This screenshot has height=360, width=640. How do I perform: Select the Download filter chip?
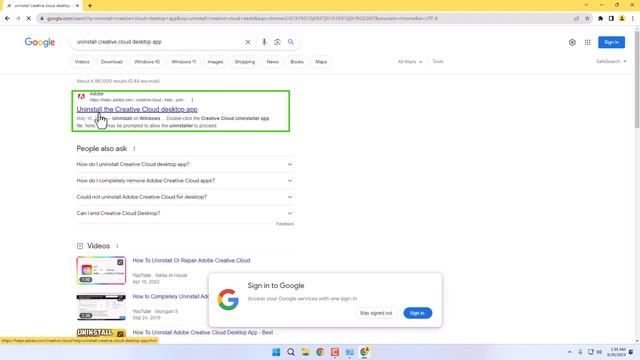[x=111, y=62]
